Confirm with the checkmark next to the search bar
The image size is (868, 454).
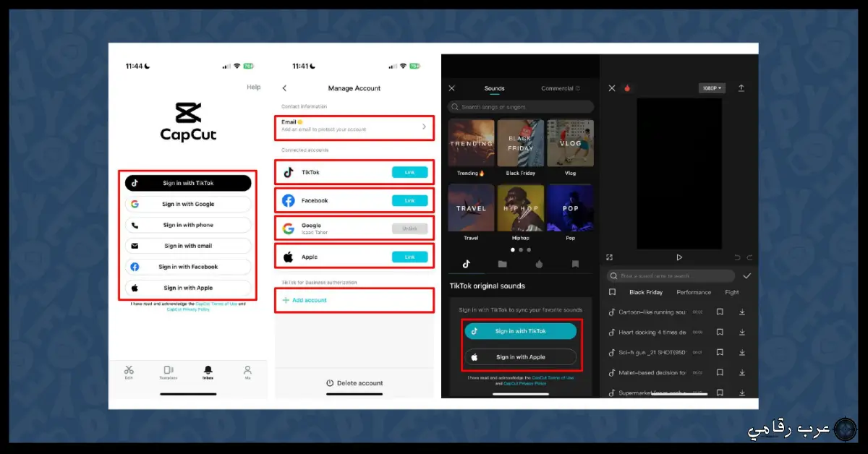click(747, 275)
